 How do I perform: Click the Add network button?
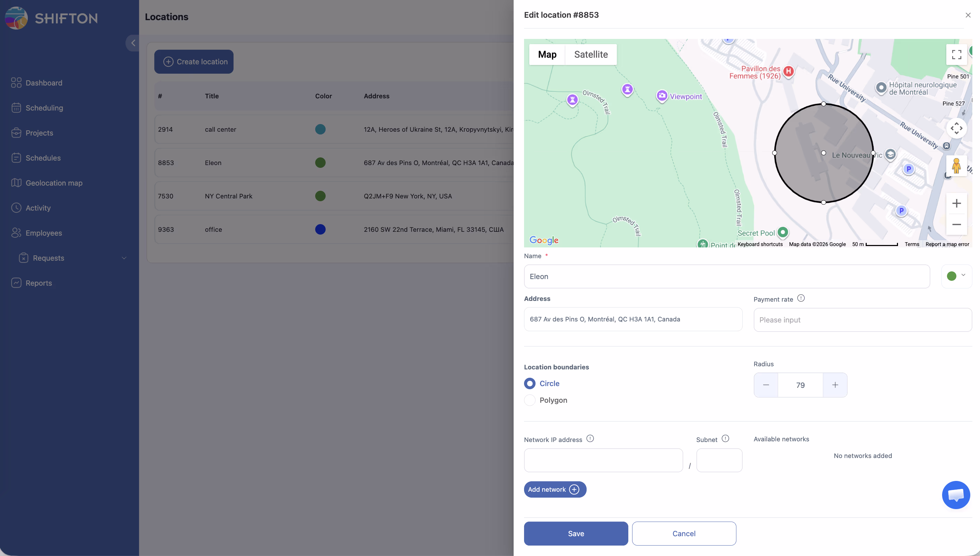pyautogui.click(x=554, y=490)
